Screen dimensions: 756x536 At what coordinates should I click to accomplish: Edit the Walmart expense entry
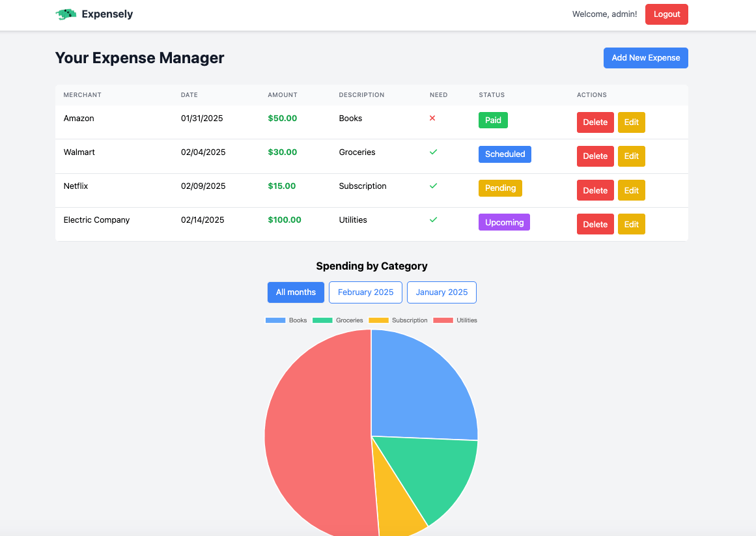[631, 156]
